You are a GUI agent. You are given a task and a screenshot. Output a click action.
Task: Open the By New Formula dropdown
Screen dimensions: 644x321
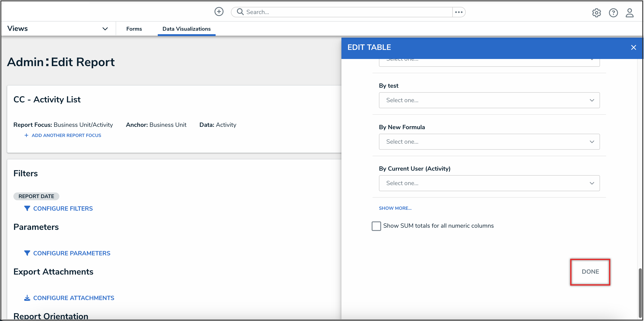point(489,142)
